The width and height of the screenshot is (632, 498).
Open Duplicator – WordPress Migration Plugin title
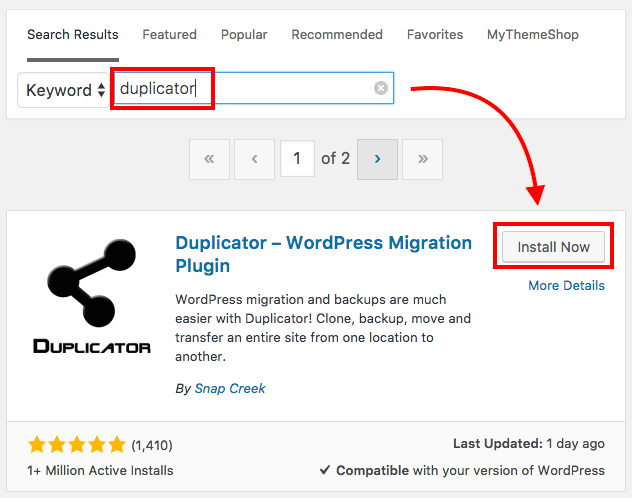pos(323,254)
